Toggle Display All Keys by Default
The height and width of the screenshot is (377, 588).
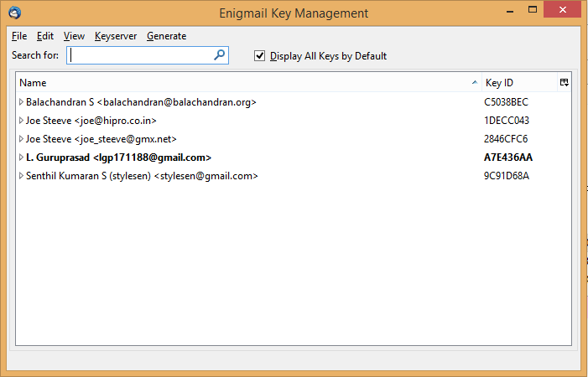(x=259, y=56)
